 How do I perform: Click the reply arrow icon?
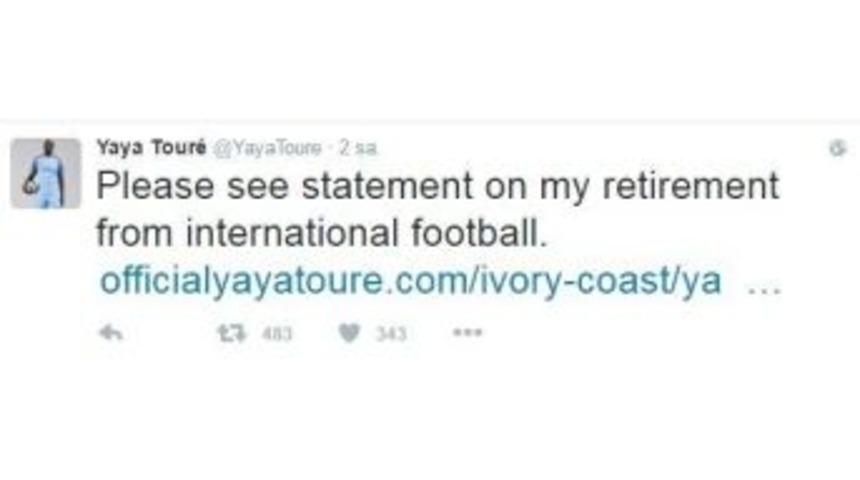pyautogui.click(x=111, y=334)
